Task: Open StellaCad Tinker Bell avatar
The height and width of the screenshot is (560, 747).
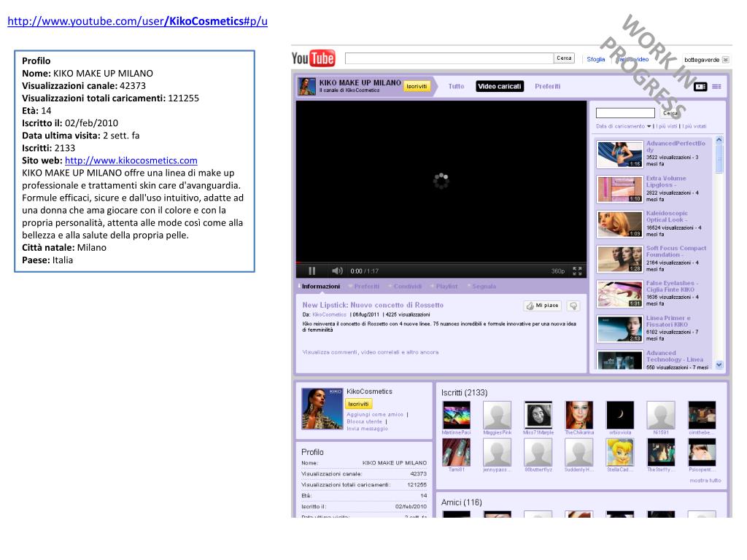Action: pyautogui.click(x=620, y=452)
